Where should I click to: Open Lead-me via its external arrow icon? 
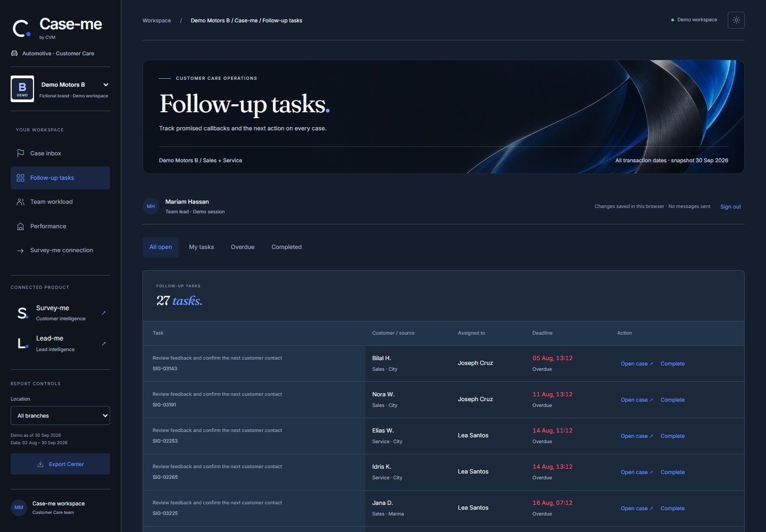pos(104,344)
